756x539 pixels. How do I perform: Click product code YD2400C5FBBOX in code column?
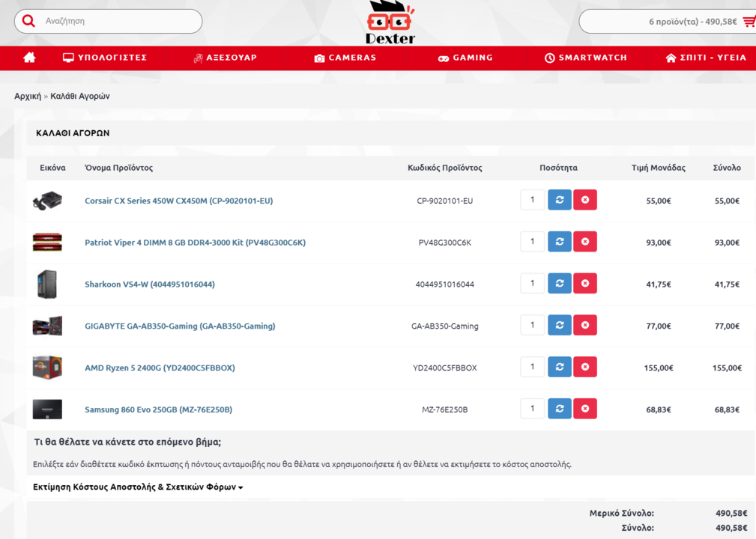tap(444, 368)
